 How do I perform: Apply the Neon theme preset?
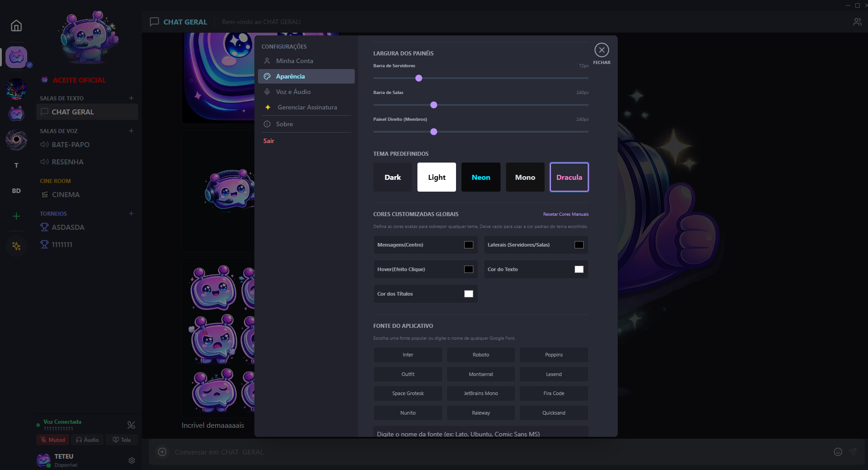[x=481, y=177]
